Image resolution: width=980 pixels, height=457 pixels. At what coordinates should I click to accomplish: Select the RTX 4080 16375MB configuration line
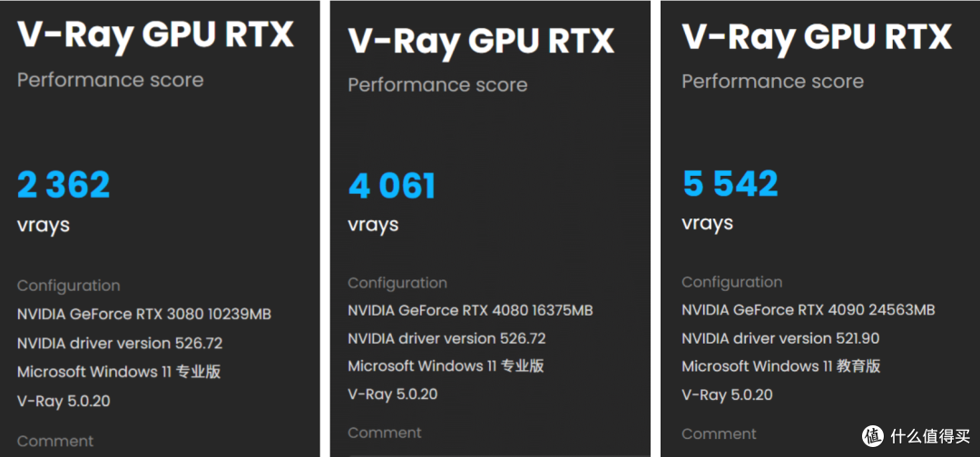click(470, 310)
